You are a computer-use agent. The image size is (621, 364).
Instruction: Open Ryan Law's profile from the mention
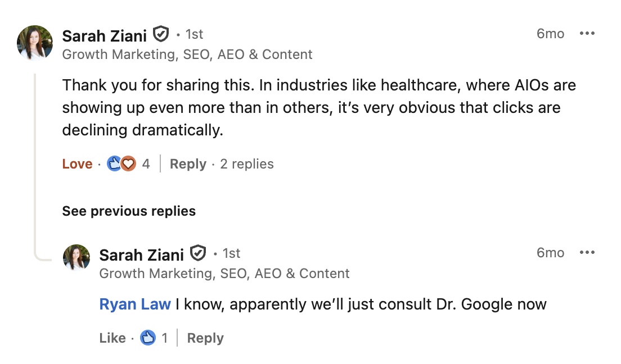135,304
